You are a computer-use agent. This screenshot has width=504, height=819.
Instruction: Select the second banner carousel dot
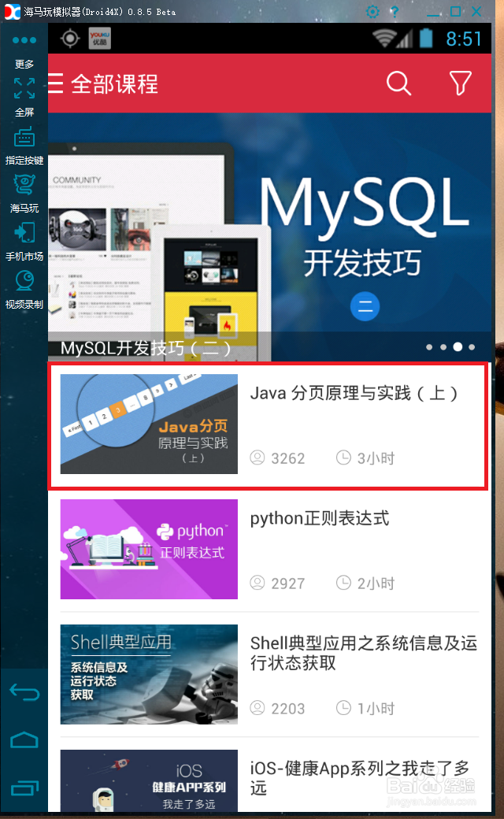pos(443,346)
